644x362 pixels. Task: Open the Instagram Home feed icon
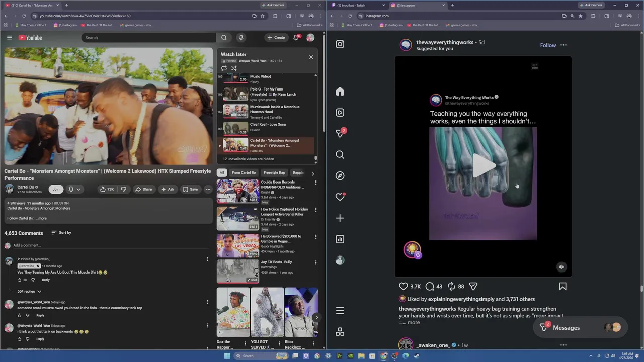pyautogui.click(x=340, y=92)
